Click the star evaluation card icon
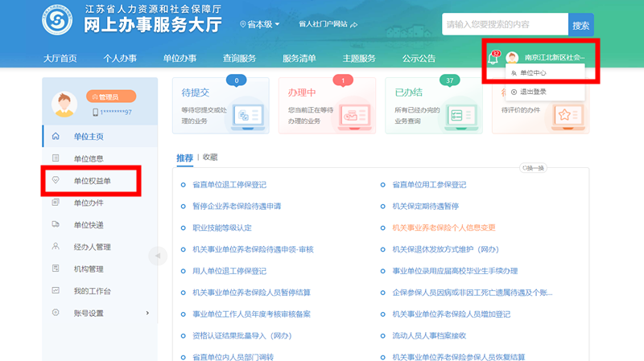The image size is (644, 361). click(568, 117)
